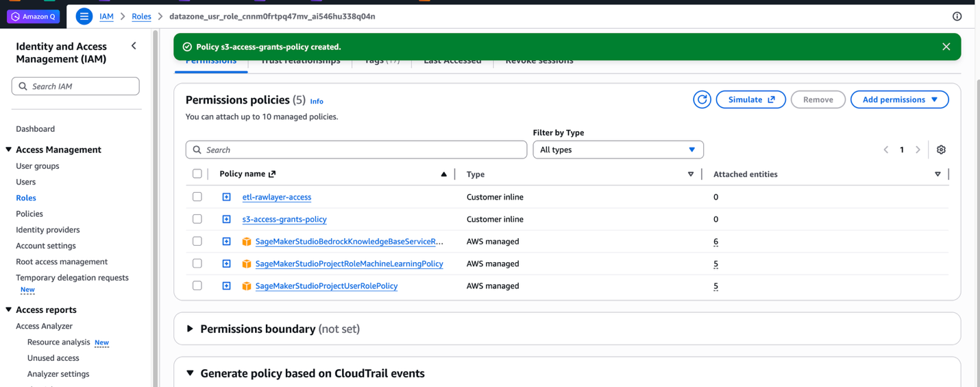
Task: Open the etl-rawlayer-access policy link
Action: coord(277,197)
